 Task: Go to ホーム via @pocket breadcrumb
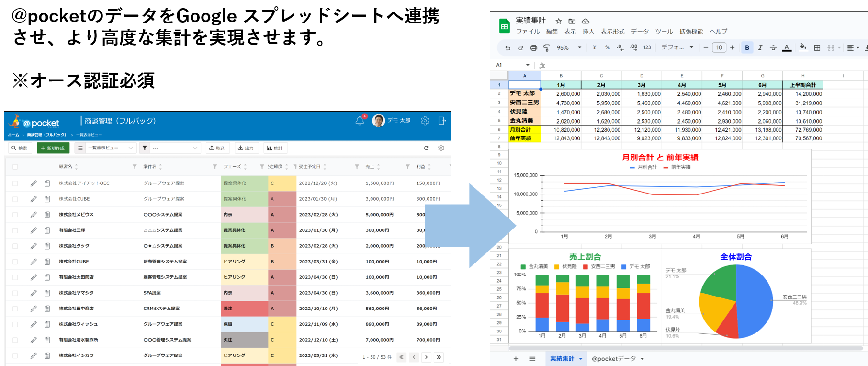13,135
